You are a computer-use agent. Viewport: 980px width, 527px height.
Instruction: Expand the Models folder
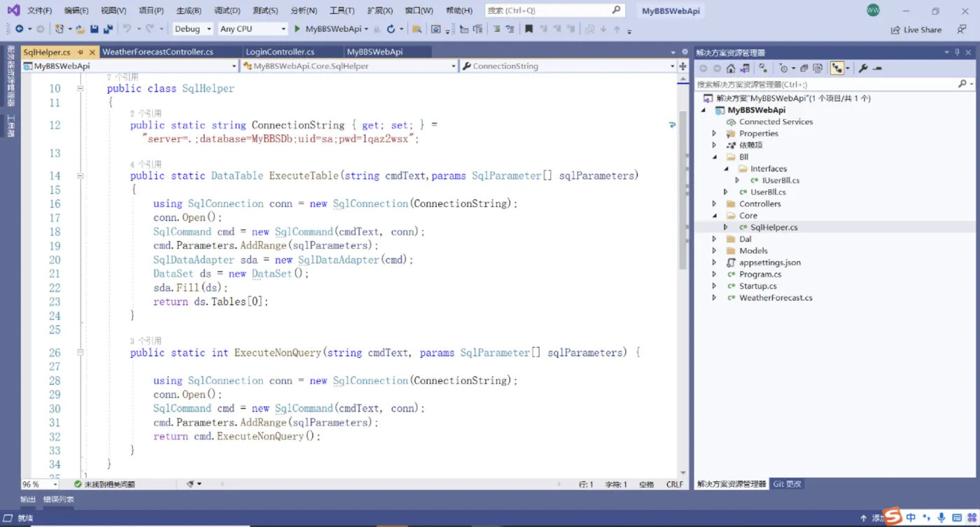pos(714,251)
